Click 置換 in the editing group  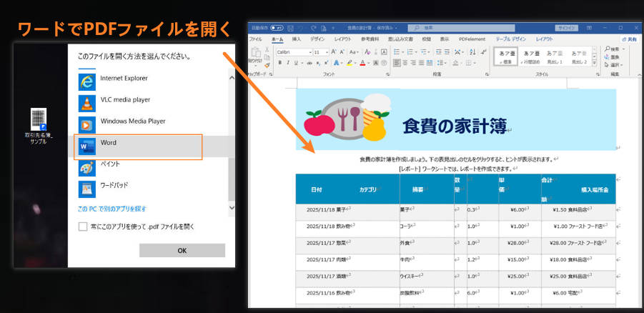612,57
